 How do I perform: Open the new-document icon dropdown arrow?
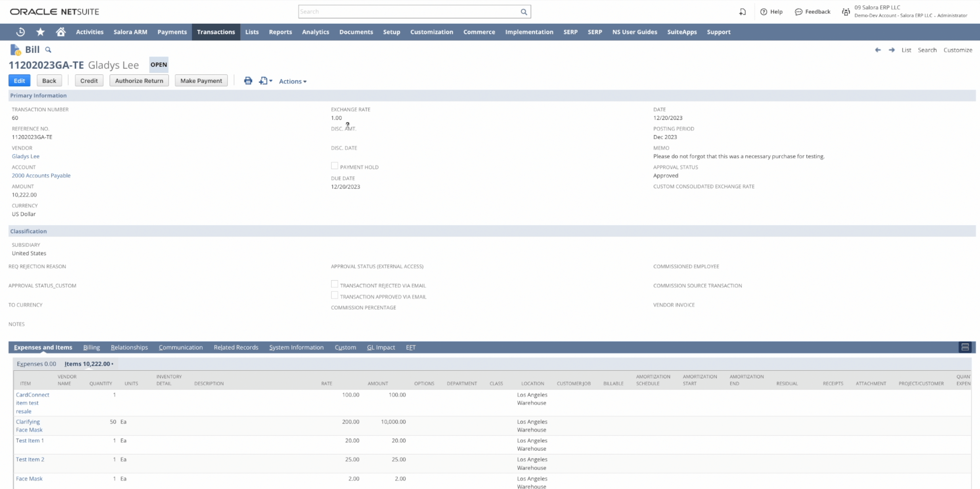(x=271, y=81)
